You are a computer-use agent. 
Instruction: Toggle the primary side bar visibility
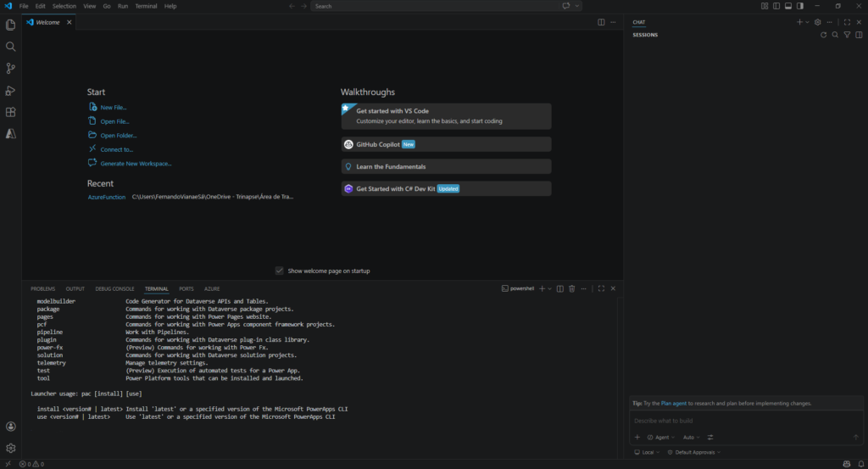776,6
